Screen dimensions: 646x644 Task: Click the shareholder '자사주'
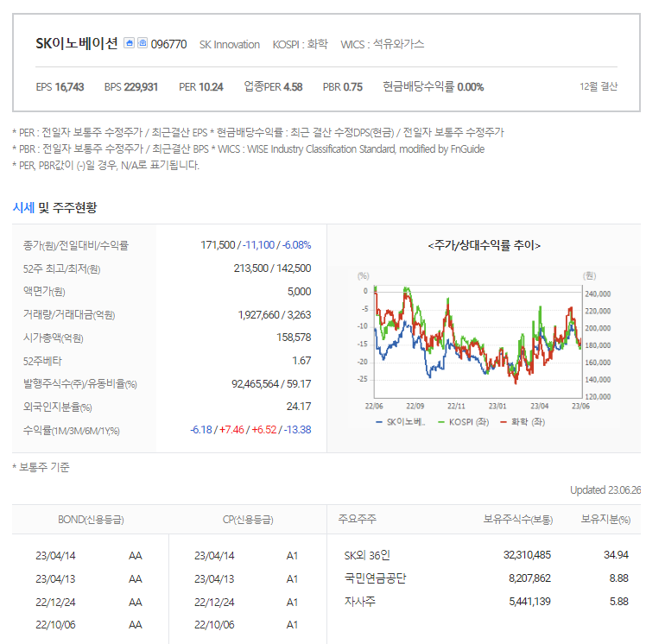pyautogui.click(x=359, y=602)
